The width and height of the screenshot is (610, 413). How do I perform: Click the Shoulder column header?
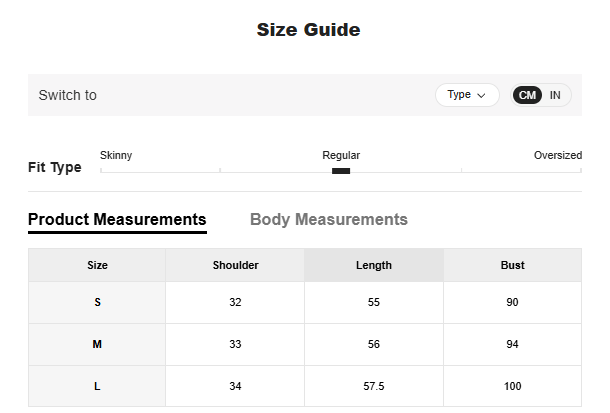pos(235,265)
